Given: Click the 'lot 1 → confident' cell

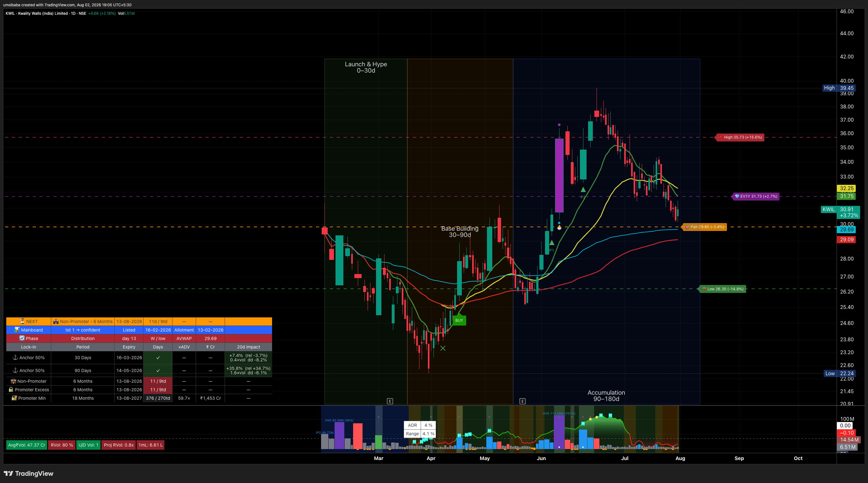Looking at the screenshot, I should pos(83,330).
